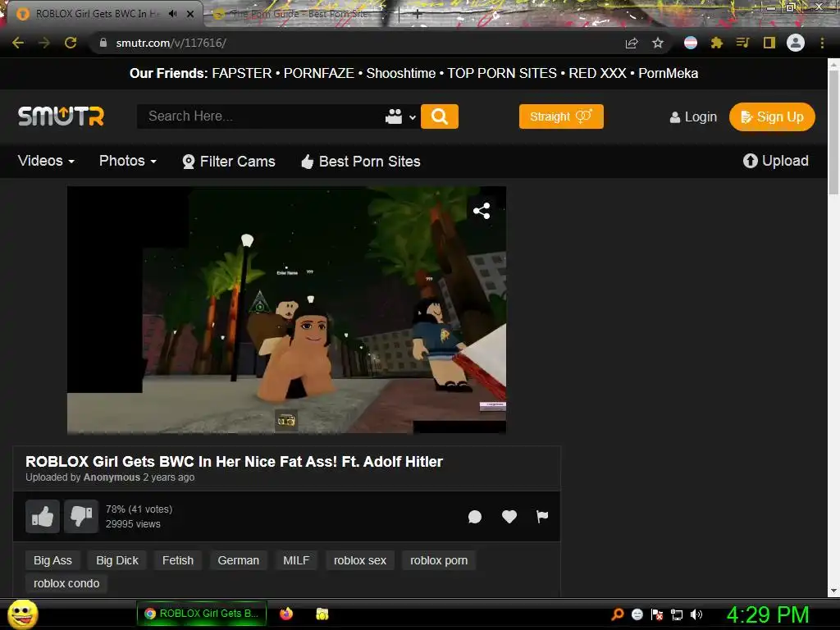Open the Filter Cams menu item

click(x=229, y=162)
